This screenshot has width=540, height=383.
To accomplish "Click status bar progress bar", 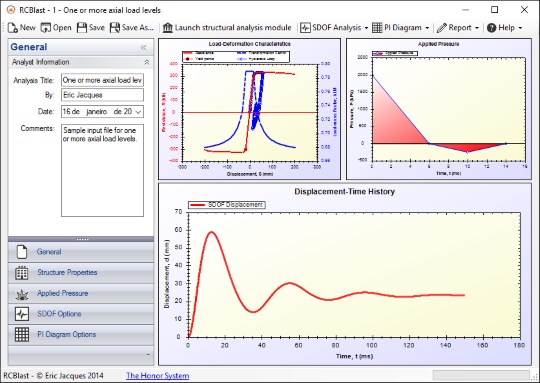I will (x=481, y=375).
